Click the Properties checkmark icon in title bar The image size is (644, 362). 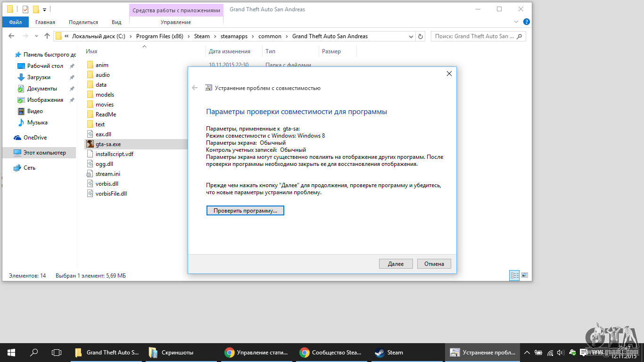tap(25, 9)
